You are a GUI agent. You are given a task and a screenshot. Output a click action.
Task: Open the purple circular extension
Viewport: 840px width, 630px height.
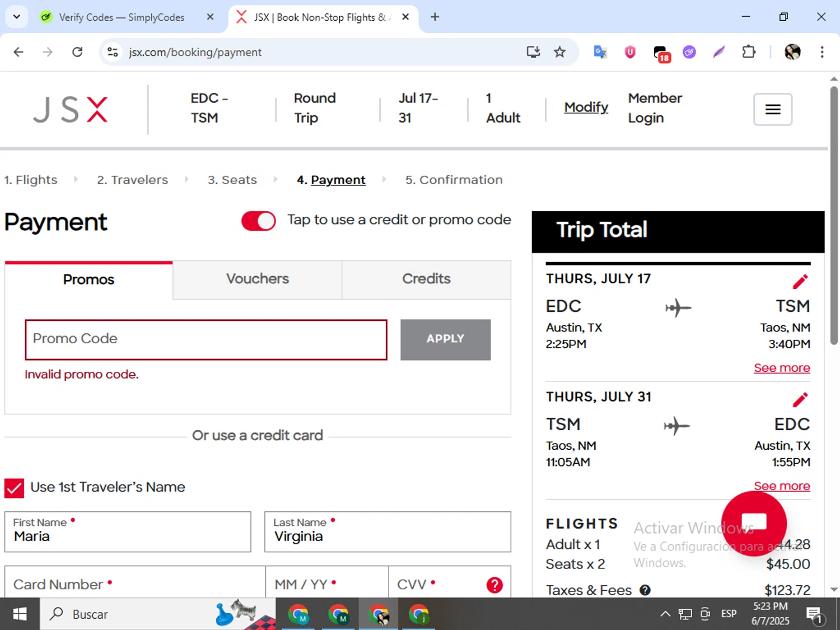[x=689, y=52]
